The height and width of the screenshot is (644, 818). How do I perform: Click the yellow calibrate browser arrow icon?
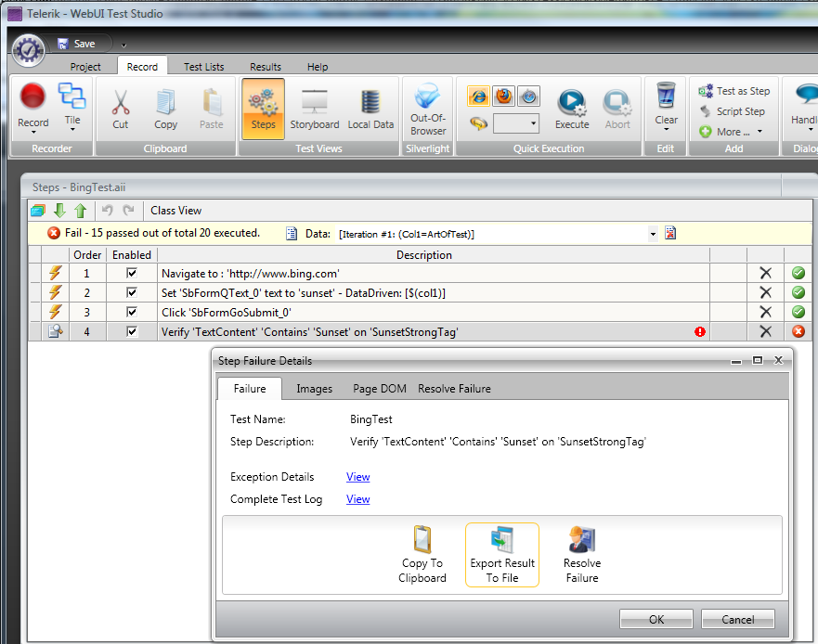[x=478, y=123]
